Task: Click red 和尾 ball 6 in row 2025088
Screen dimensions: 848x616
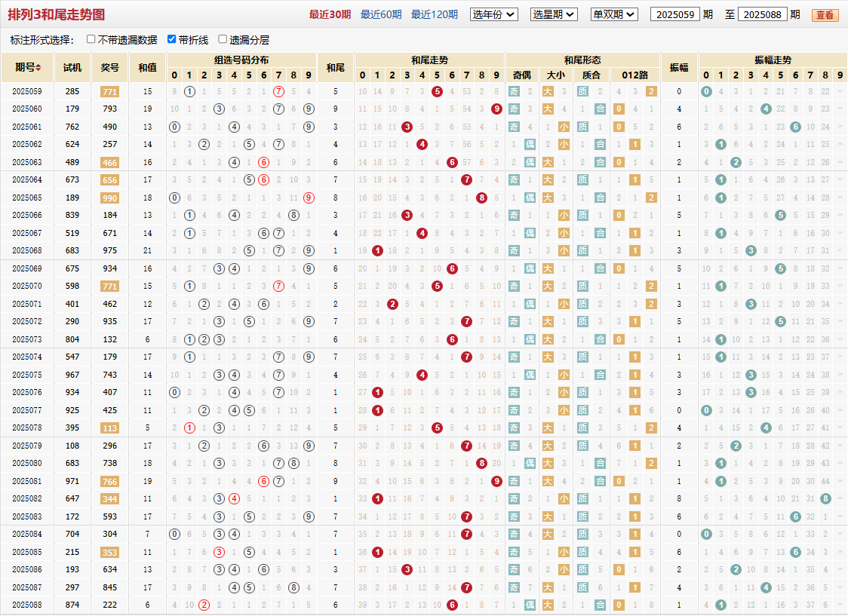Action: pos(452,605)
